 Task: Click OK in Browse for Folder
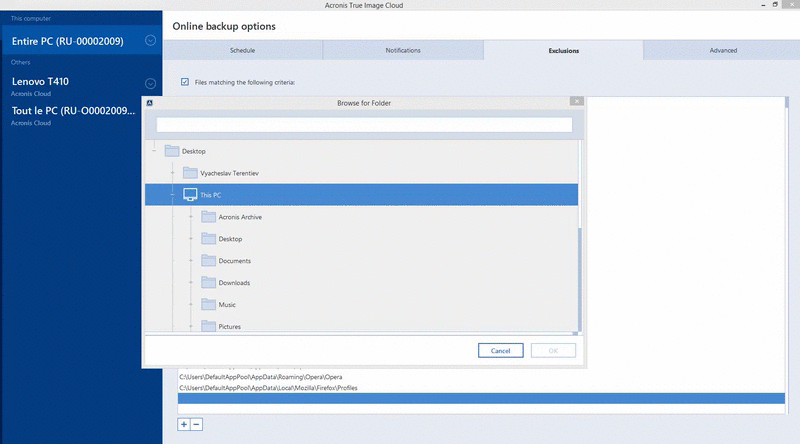click(553, 351)
